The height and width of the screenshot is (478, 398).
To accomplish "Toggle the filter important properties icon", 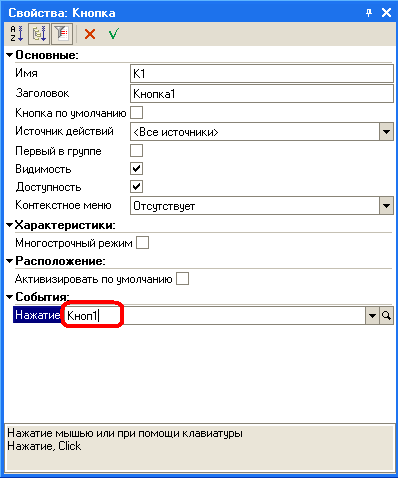I will [x=62, y=34].
